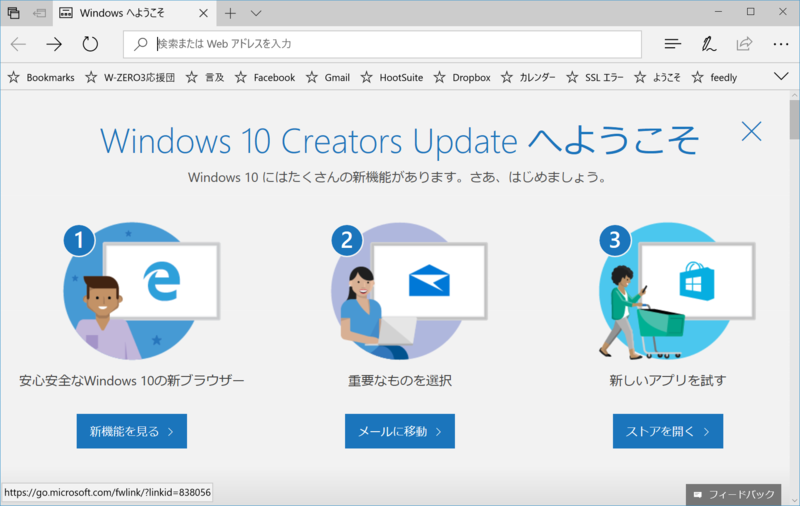This screenshot has height=506, width=800.
Task: Go forward with the forward arrow
Action: click(54, 44)
